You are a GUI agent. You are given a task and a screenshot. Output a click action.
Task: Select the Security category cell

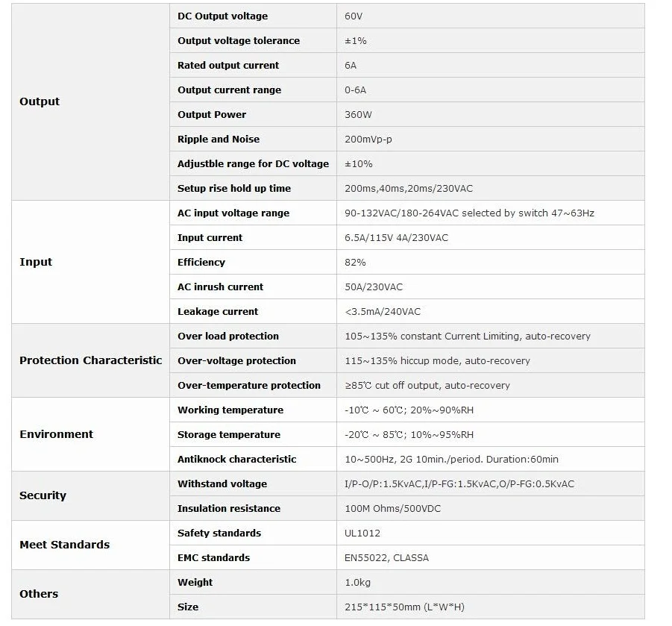point(90,495)
